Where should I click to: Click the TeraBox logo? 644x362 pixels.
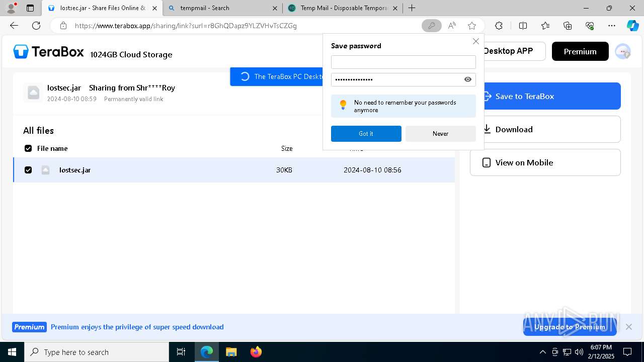tap(48, 51)
